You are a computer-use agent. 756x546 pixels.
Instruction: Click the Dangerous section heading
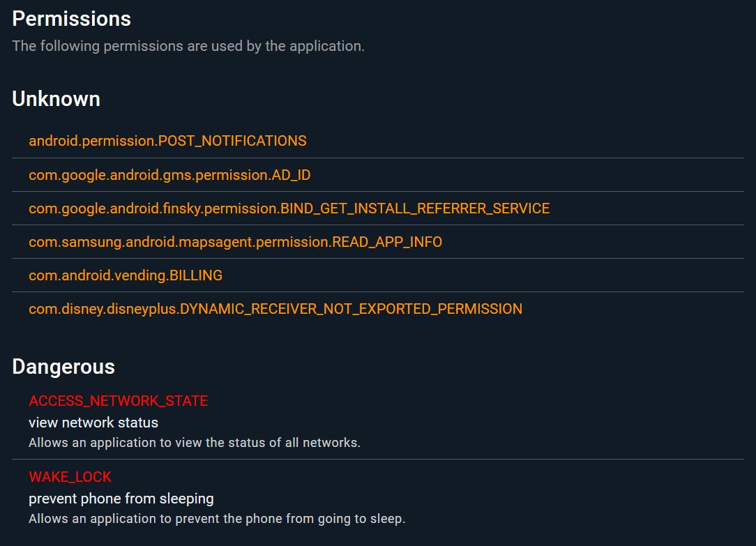coord(63,367)
